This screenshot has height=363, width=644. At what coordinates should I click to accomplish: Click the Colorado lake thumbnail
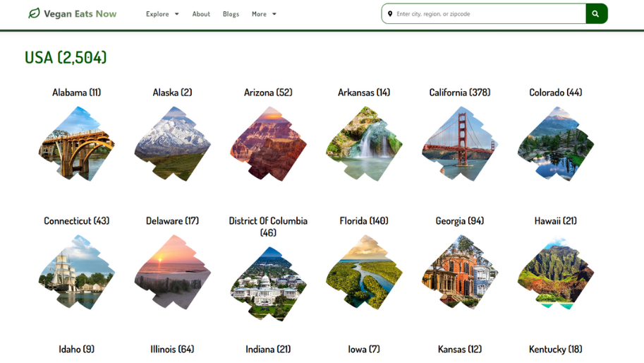[555, 143]
